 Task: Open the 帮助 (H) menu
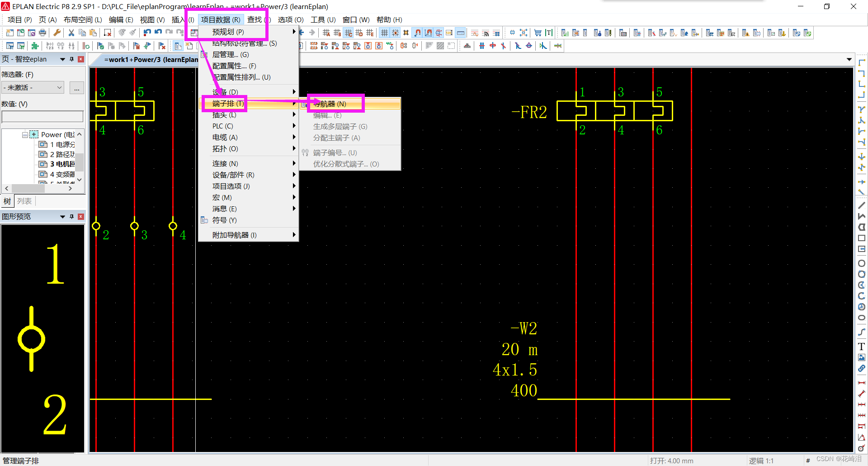389,20
